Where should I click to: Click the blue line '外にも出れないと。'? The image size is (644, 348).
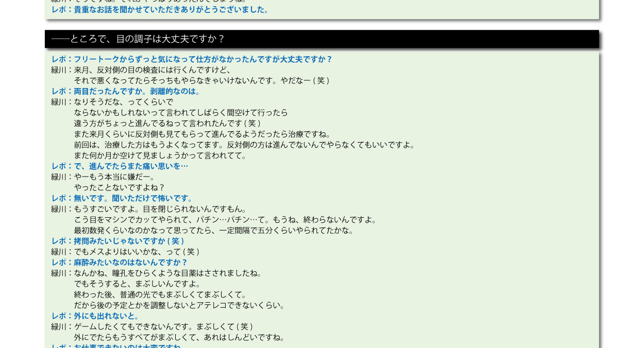pos(96,316)
